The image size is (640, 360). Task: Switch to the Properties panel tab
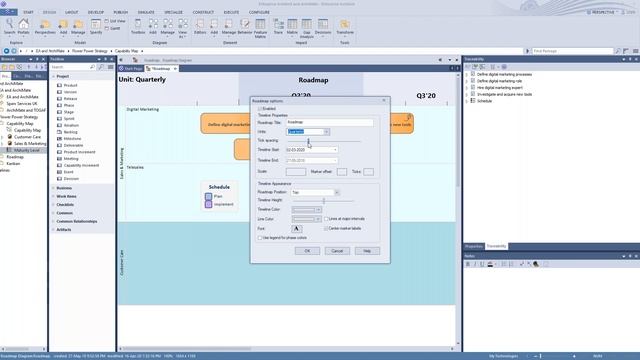(x=474, y=247)
